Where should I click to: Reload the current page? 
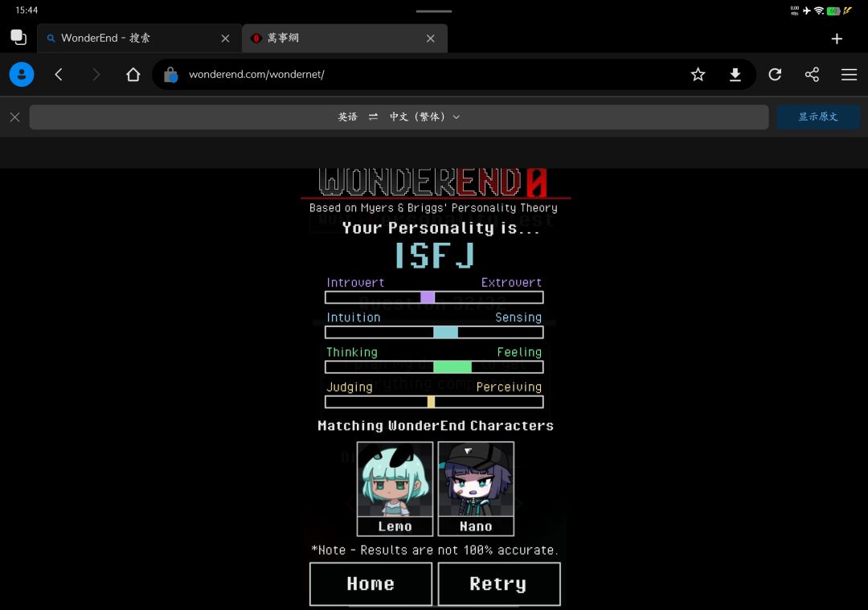tap(775, 74)
